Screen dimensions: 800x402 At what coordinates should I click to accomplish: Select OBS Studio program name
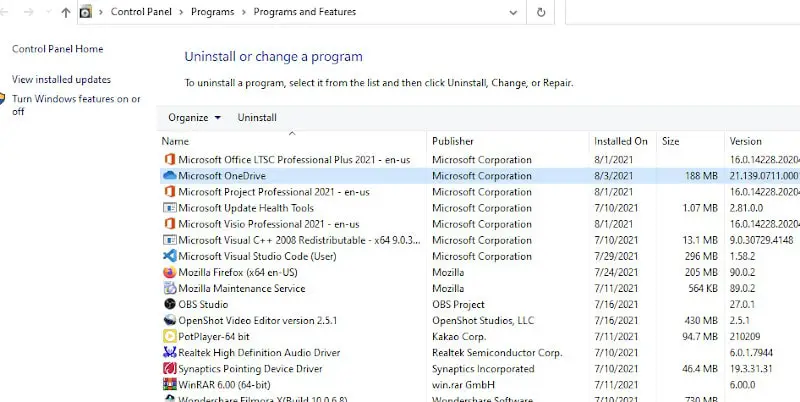[203, 305]
